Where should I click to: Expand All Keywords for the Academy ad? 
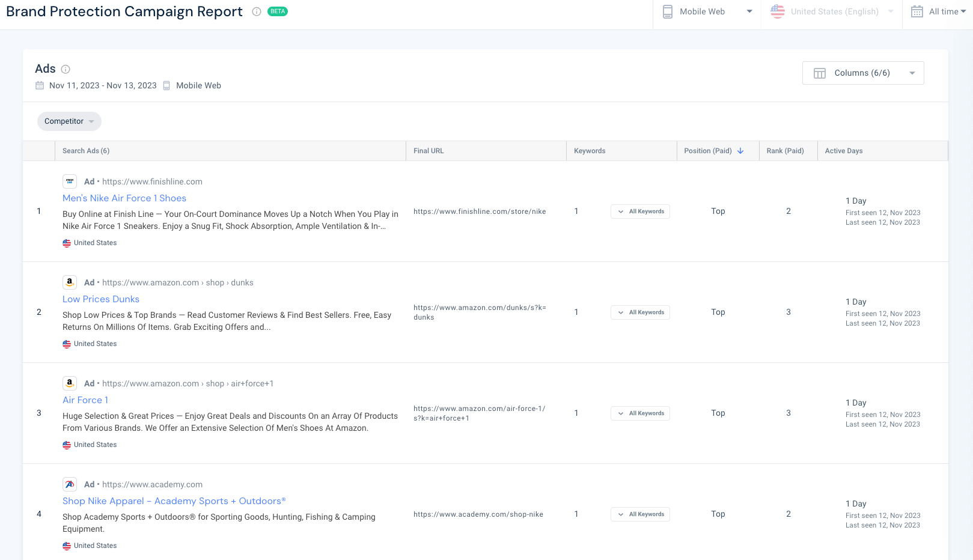(640, 514)
